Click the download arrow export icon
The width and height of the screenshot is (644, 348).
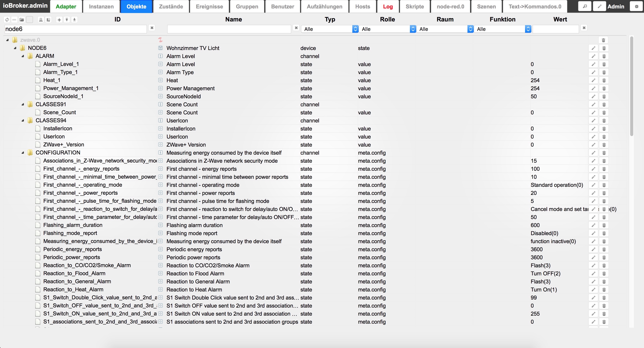point(74,20)
